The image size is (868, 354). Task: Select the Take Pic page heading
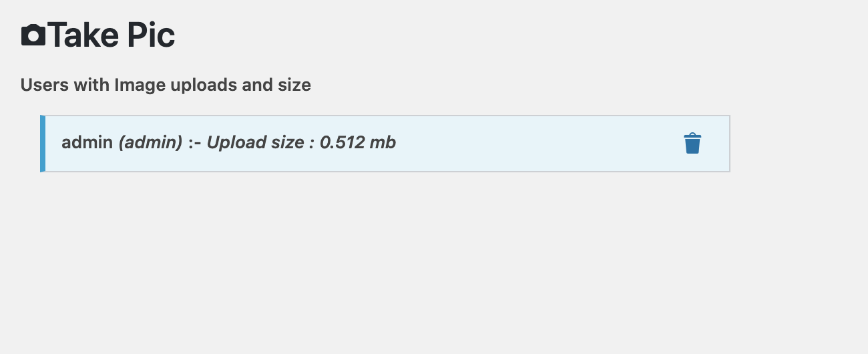click(x=98, y=35)
